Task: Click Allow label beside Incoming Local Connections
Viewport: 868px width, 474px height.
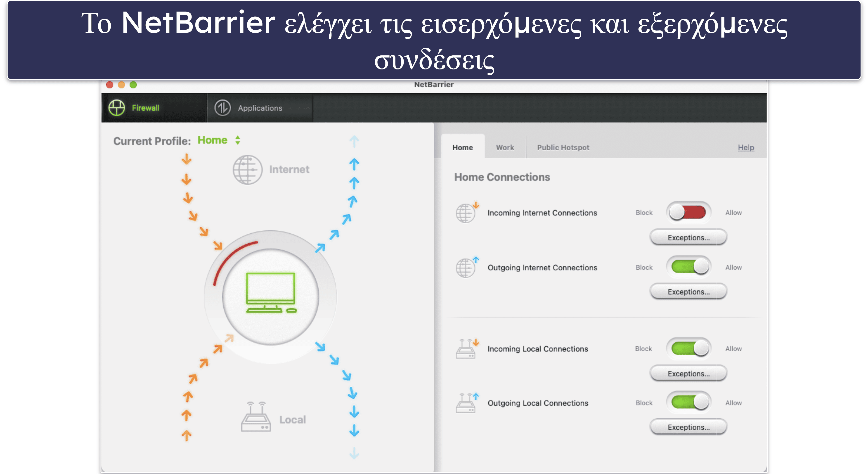Action: point(733,348)
